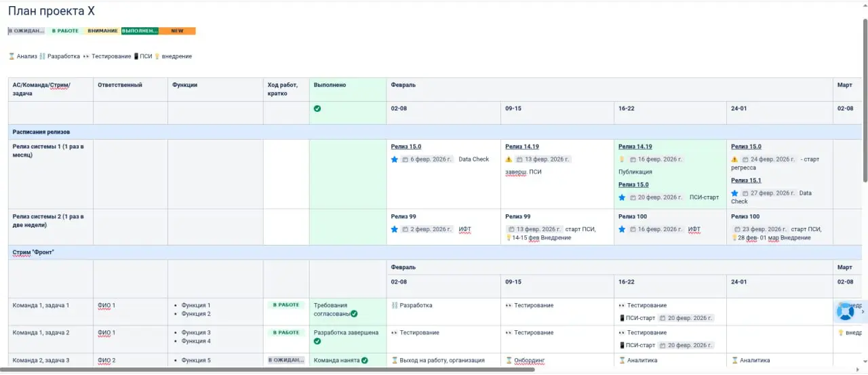Click checkmark under «Разработка завершена»
This screenshot has height=375, width=868.
[317, 341]
